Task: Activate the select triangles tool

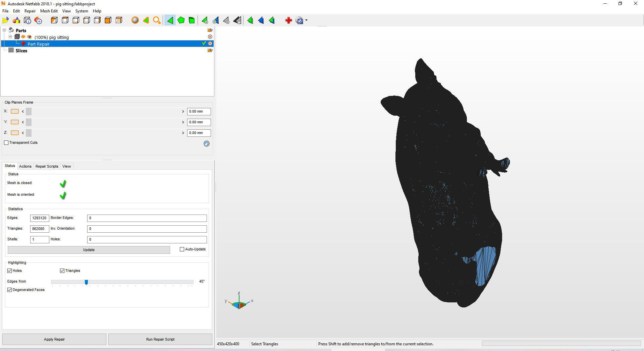Action: click(x=170, y=20)
